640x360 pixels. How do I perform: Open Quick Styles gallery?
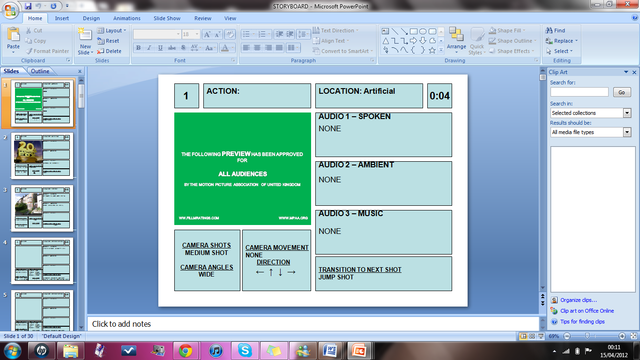click(476, 41)
